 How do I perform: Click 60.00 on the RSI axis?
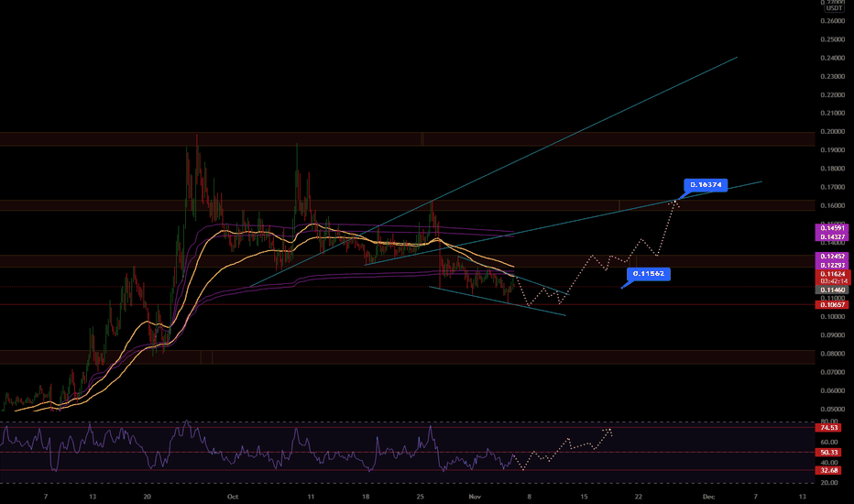829,443
